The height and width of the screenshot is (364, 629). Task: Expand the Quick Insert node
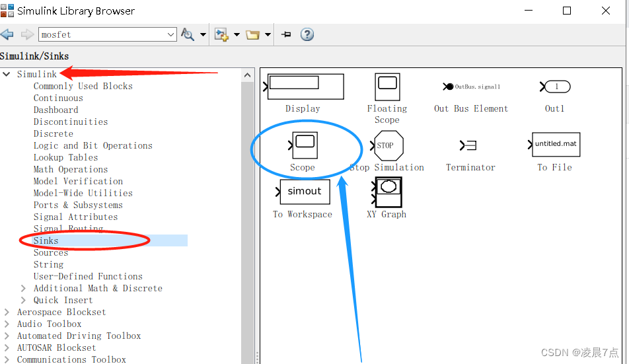point(23,301)
